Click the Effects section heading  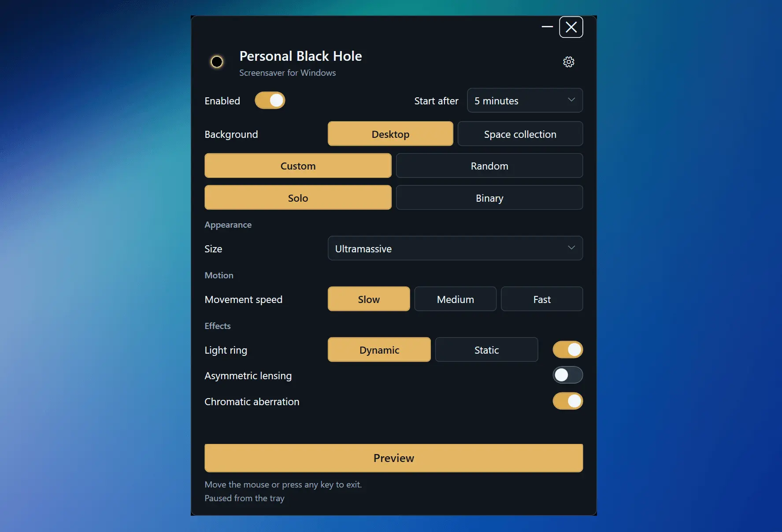[217, 326]
